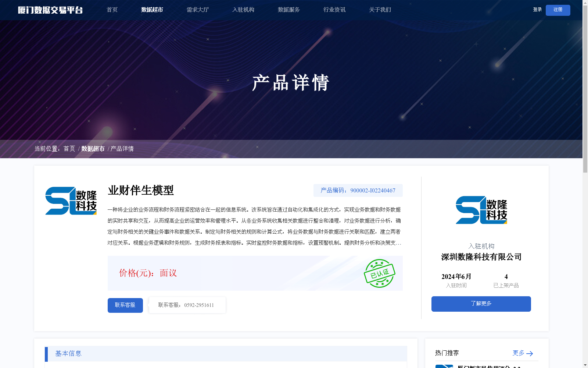
Task: Go to 首页 in the breadcrumb
Action: pos(69,149)
